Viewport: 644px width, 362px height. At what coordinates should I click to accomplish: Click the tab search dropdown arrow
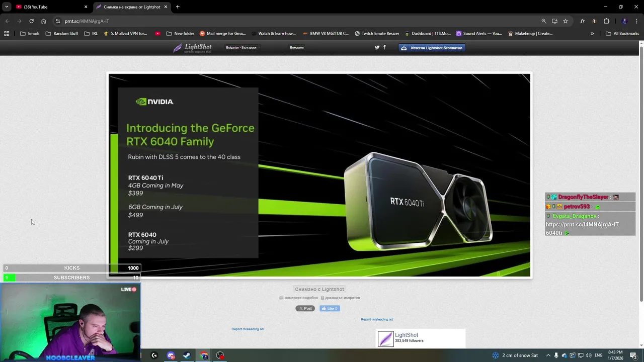(x=7, y=7)
